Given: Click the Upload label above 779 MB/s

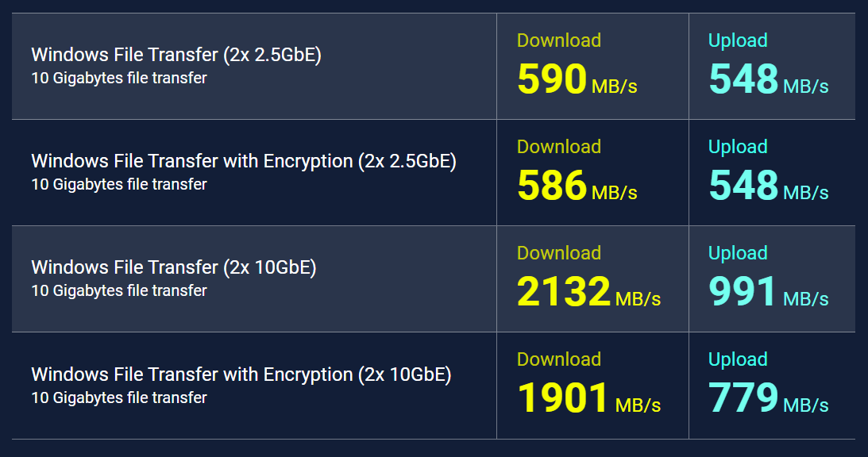Looking at the screenshot, I should (737, 359).
